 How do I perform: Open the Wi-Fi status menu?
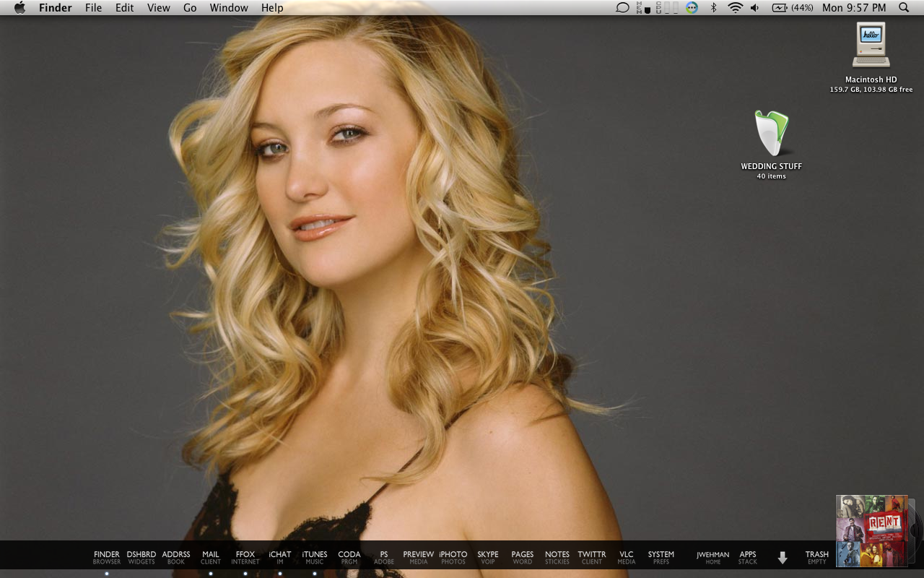click(735, 8)
